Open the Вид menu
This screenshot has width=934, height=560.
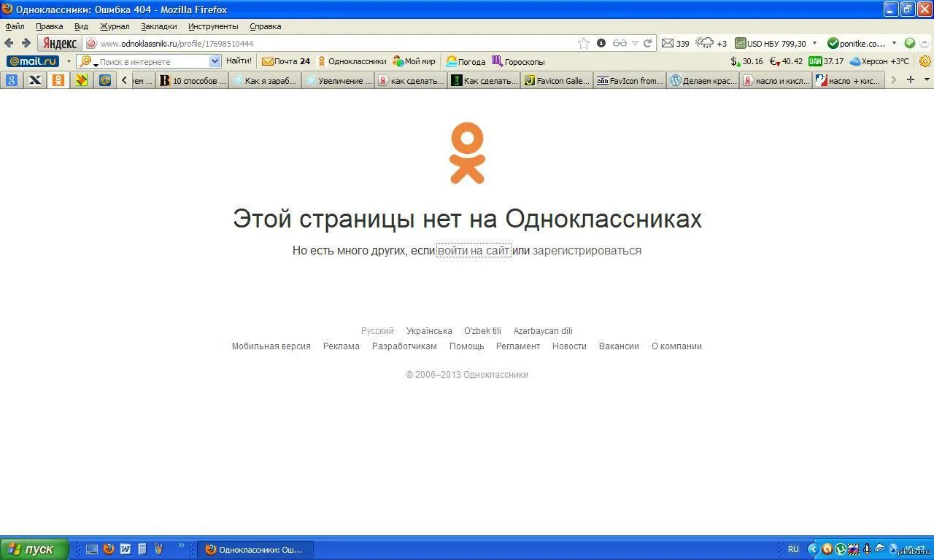coord(81,26)
